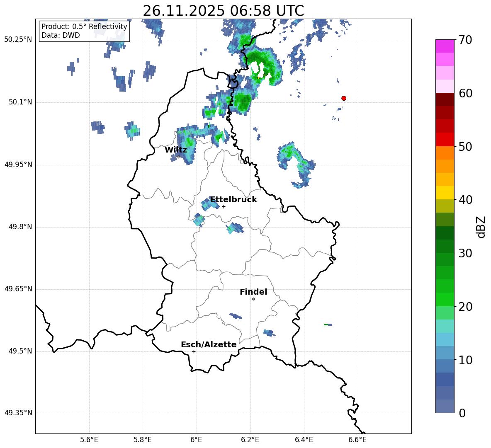Click the 60 colorbar tick value
The image size is (491, 448).
tap(465, 93)
